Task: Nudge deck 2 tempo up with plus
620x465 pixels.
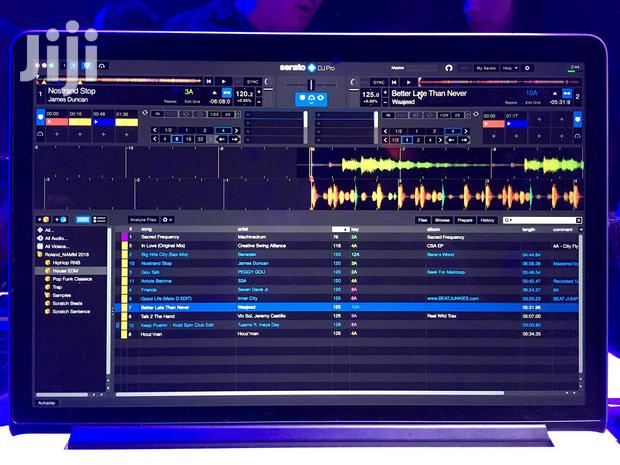Action: pos(386,93)
